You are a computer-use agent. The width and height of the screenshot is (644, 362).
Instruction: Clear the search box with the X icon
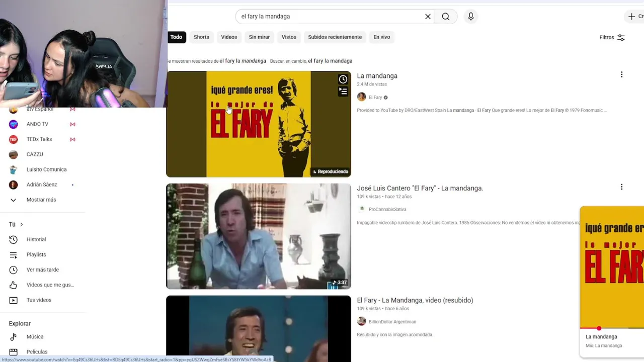click(428, 17)
